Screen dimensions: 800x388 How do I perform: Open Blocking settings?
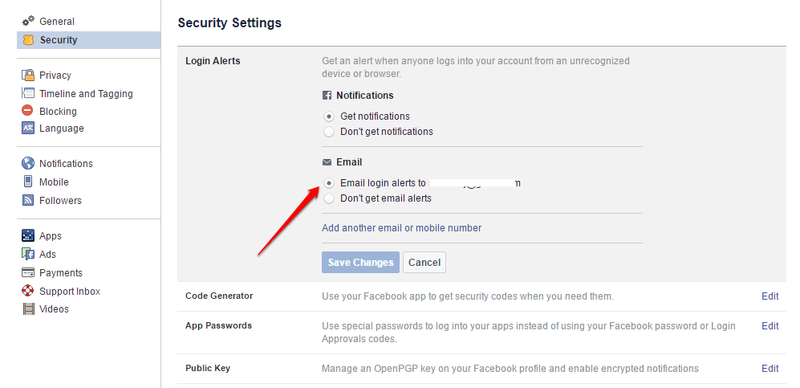click(x=58, y=111)
